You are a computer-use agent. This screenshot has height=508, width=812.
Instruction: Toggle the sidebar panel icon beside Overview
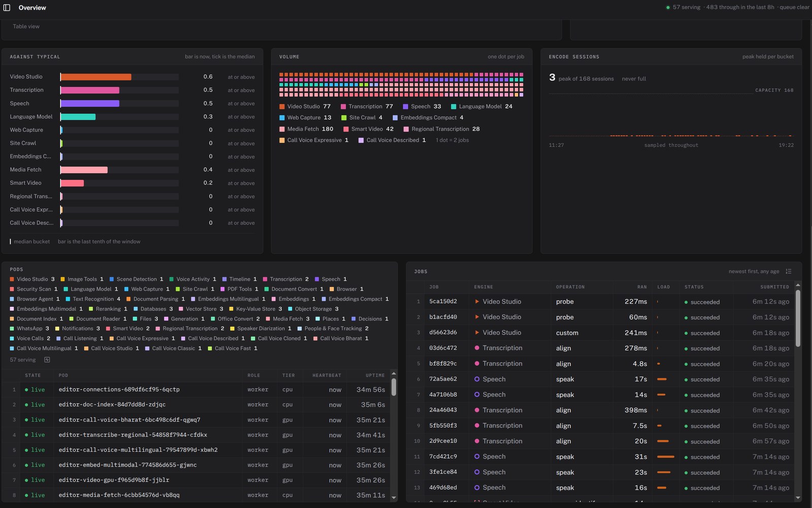[x=7, y=8]
